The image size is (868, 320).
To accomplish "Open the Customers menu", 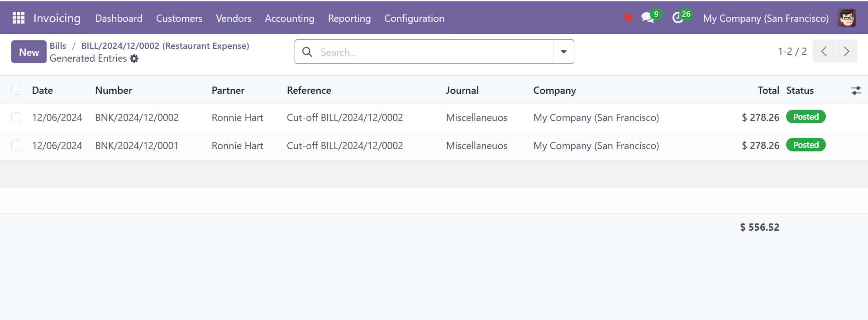I will pos(179,18).
